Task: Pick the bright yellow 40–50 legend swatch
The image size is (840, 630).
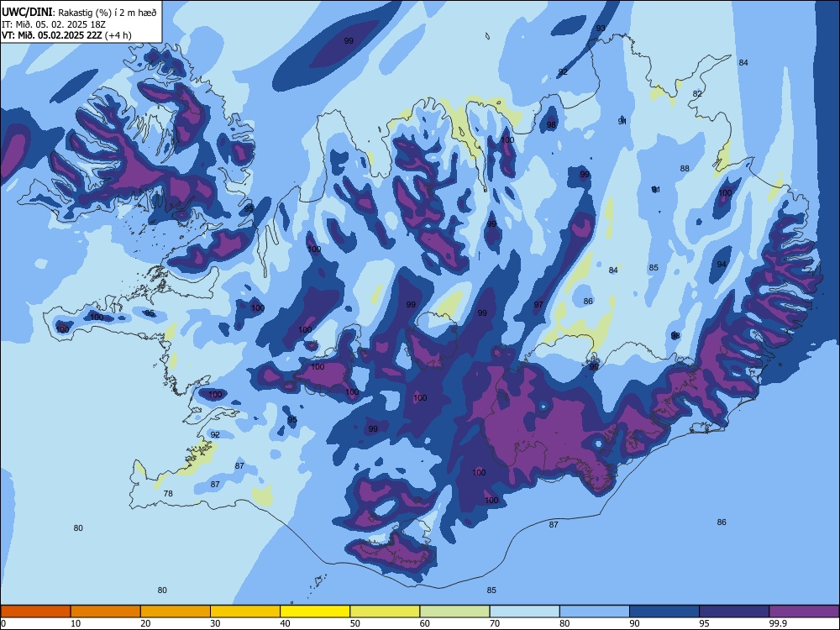Action: [315, 612]
